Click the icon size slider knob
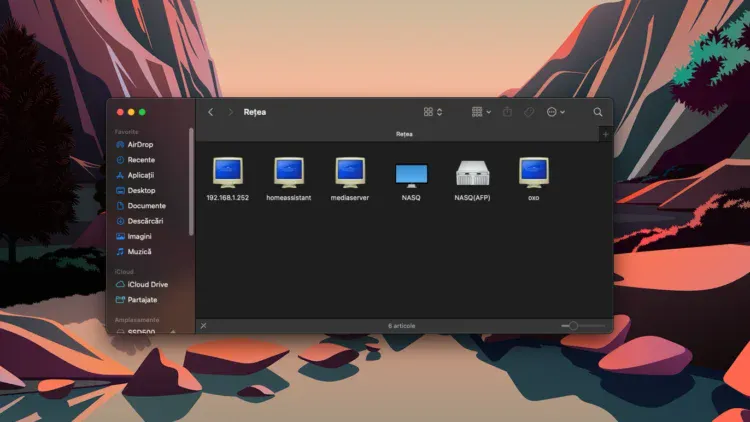The width and height of the screenshot is (750, 422). tap(573, 326)
